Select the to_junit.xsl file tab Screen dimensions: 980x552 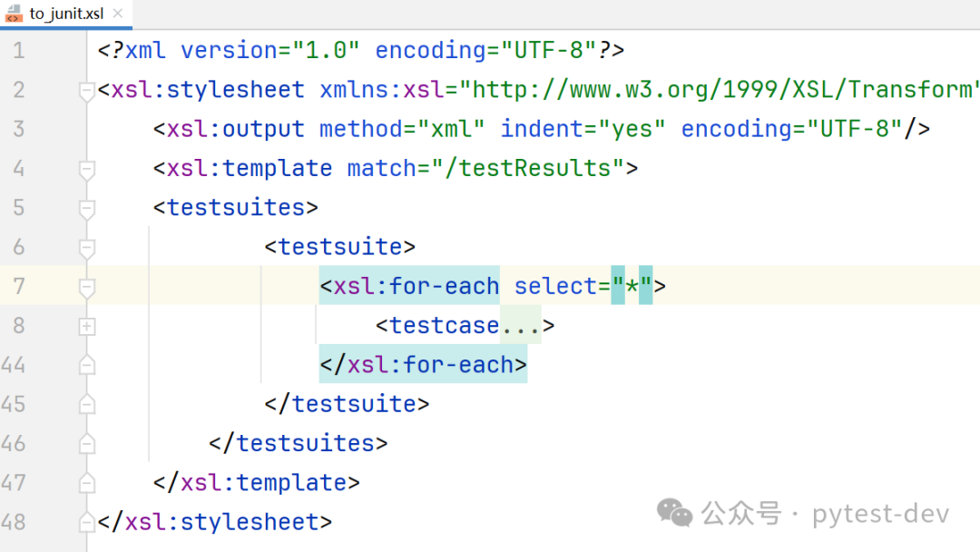click(65, 14)
